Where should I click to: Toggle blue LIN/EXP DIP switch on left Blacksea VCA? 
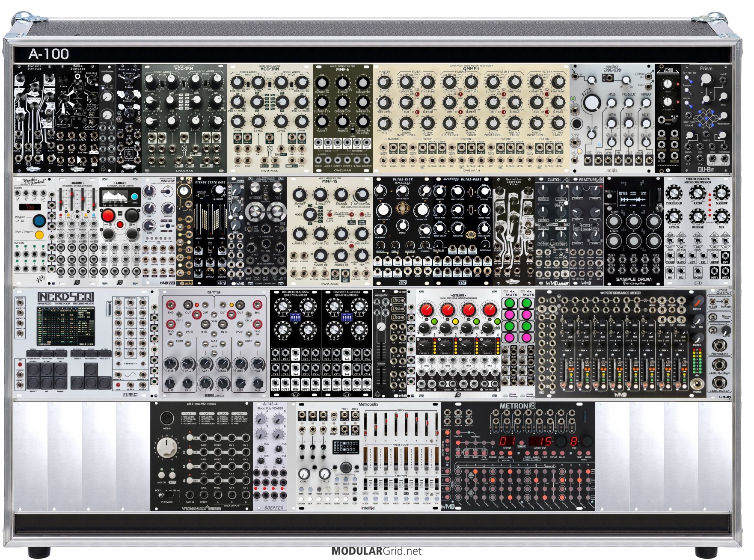pos(295,317)
